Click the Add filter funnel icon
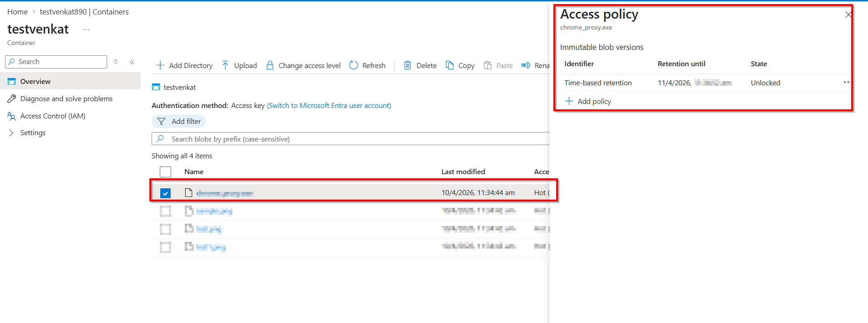868x323 pixels. tap(161, 122)
